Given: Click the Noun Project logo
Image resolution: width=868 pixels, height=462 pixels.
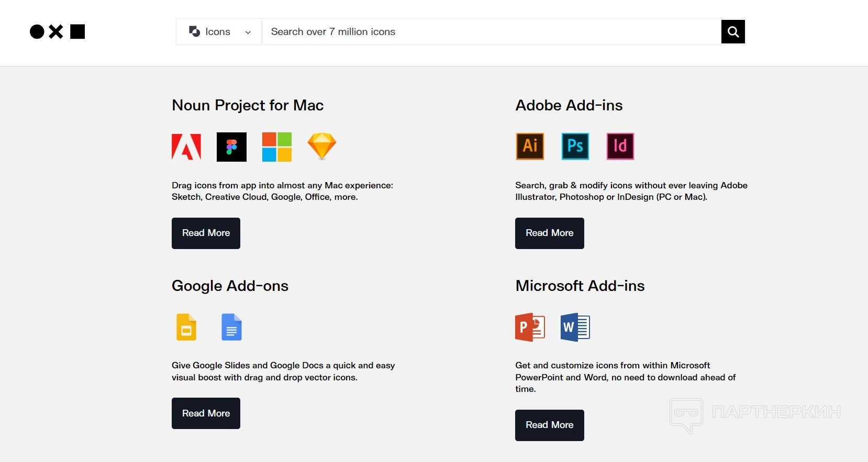Looking at the screenshot, I should coord(57,32).
